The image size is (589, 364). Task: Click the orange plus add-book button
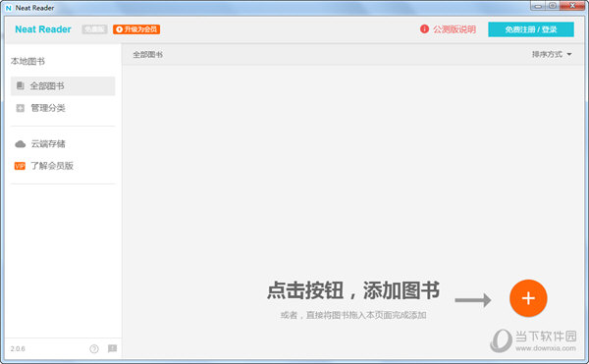(528, 298)
